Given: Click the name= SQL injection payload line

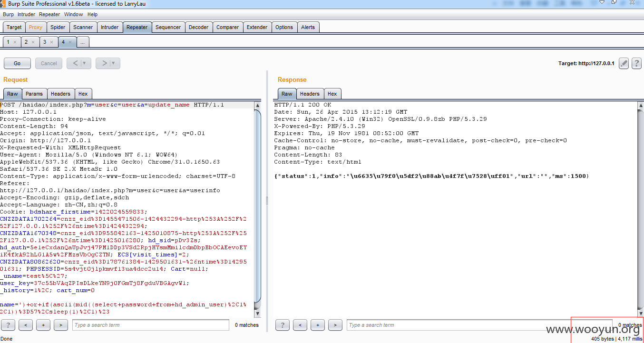Looking at the screenshot, I should pyautogui.click(x=123, y=308).
